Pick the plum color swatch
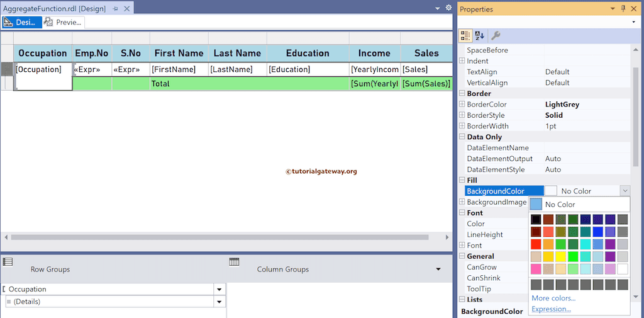644x318 pixels. click(610, 269)
